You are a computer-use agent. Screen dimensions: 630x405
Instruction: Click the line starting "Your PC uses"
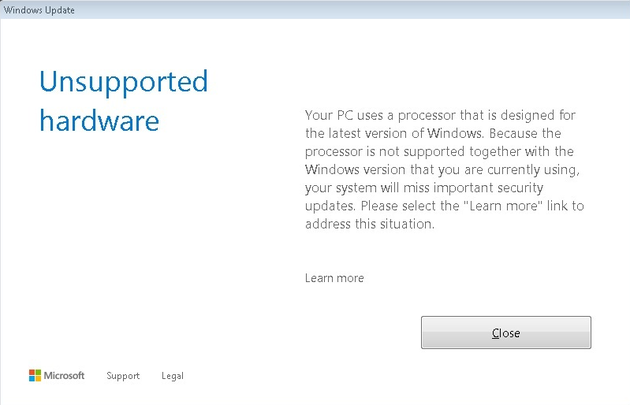440,115
